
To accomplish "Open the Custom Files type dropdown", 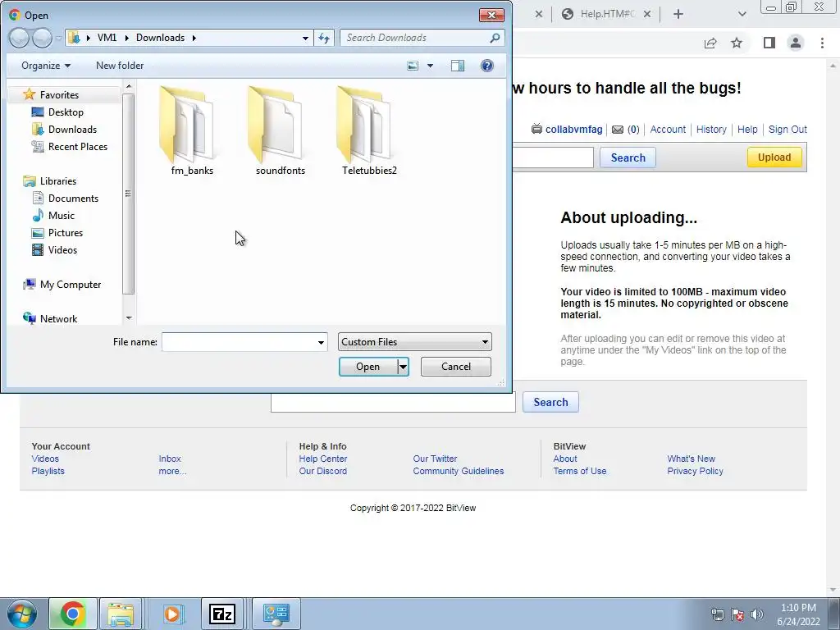I will coord(414,342).
